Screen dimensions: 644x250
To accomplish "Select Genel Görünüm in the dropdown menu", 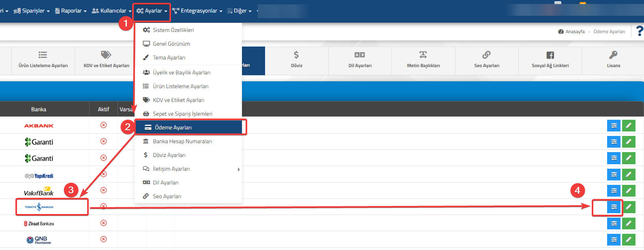I will (188, 44).
